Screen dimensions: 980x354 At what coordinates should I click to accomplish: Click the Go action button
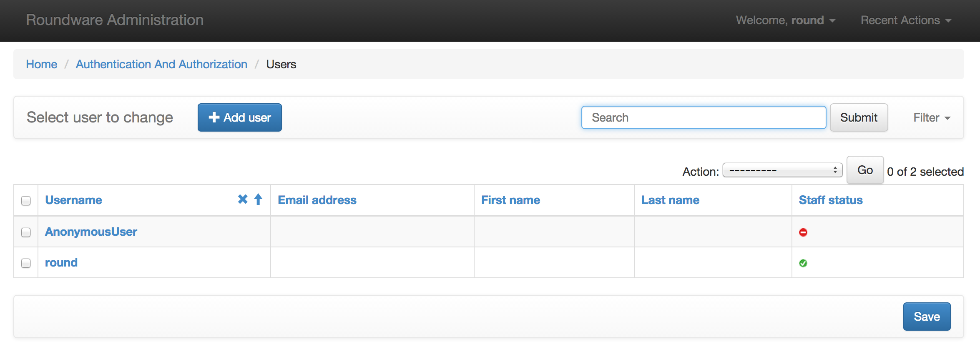865,170
